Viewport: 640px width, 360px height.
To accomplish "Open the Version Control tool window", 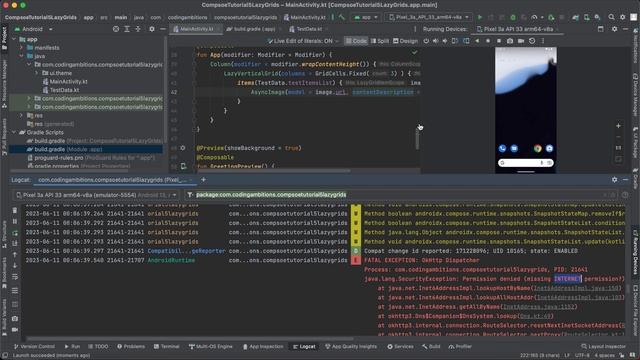I will [x=34, y=347].
